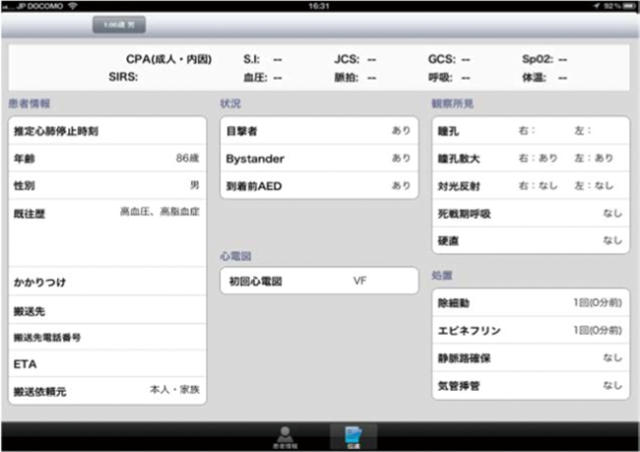The image size is (640, 452).
Task: Toggle the Bystander row value
Action: pyautogui.click(x=318, y=158)
